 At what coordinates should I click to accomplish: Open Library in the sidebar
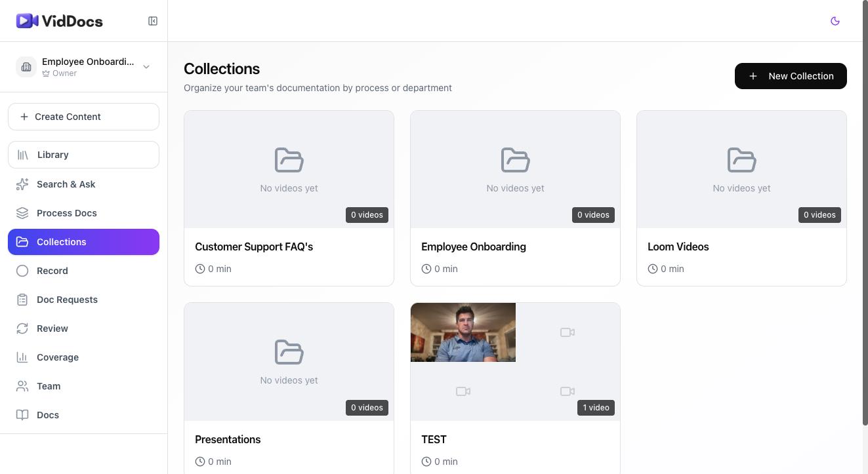coord(83,155)
